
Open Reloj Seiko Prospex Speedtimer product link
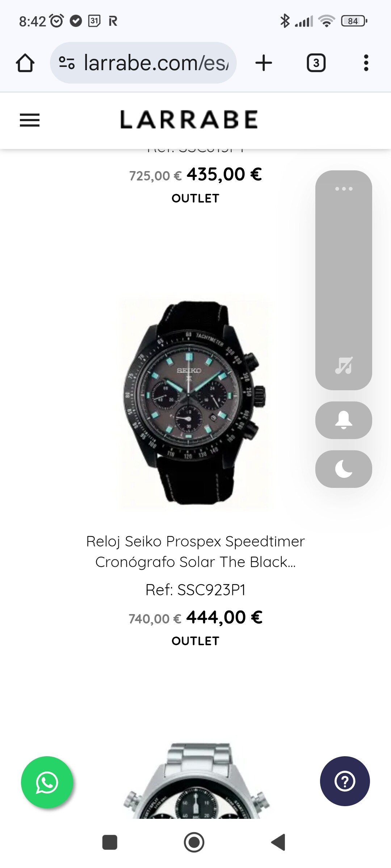195,552
